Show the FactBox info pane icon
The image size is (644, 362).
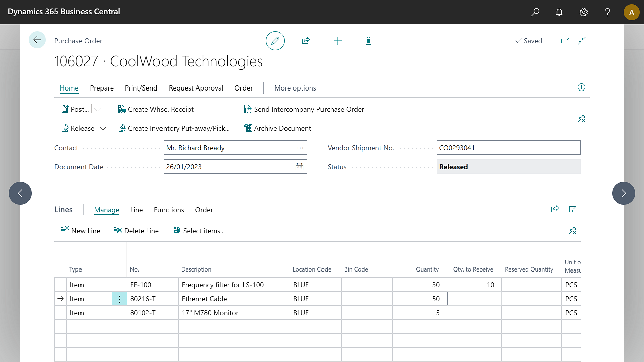pos(581,87)
